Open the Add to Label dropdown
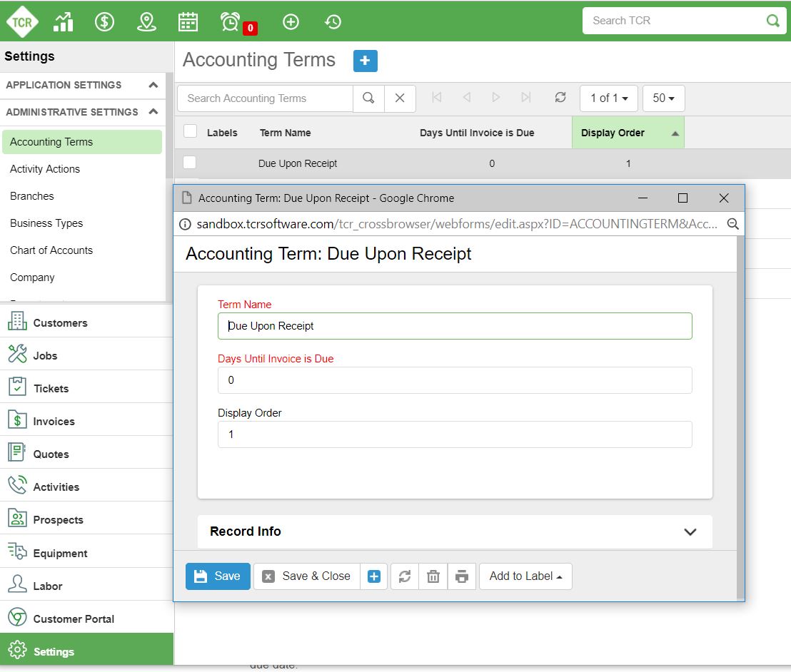Screen dimensions: 791x672 [x=525, y=576]
